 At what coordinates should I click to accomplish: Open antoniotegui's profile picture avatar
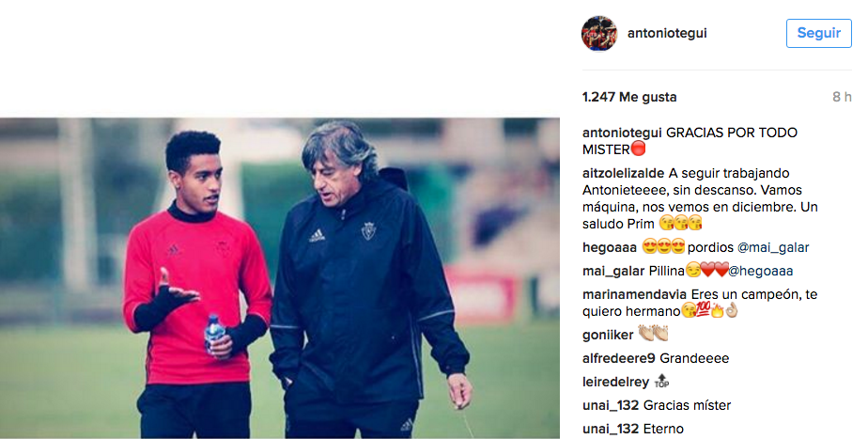coord(599,33)
